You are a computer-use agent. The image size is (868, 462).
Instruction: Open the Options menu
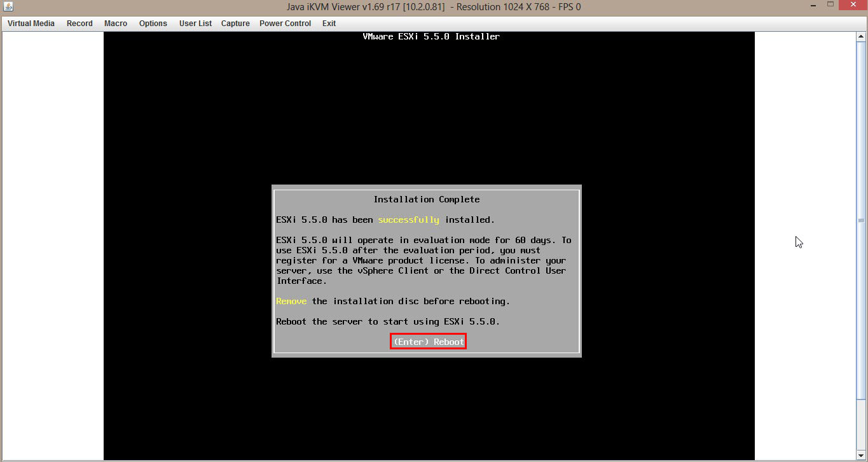[x=153, y=24]
